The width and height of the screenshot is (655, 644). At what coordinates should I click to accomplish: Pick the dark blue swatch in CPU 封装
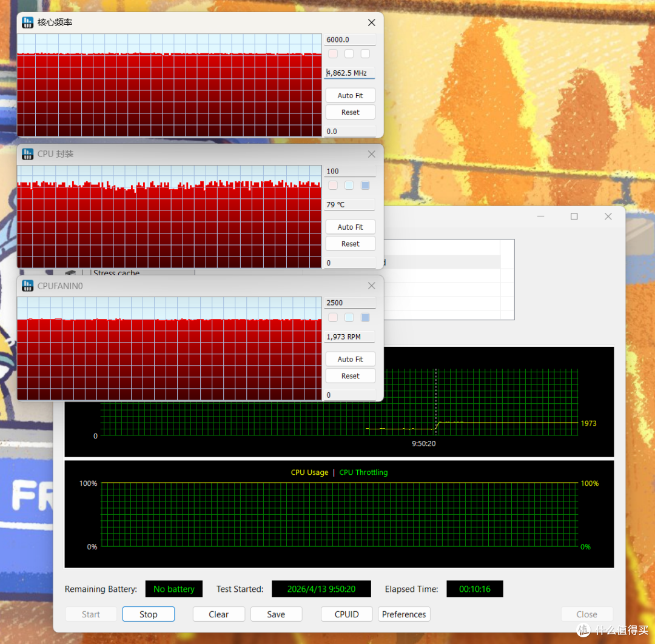pos(366,186)
